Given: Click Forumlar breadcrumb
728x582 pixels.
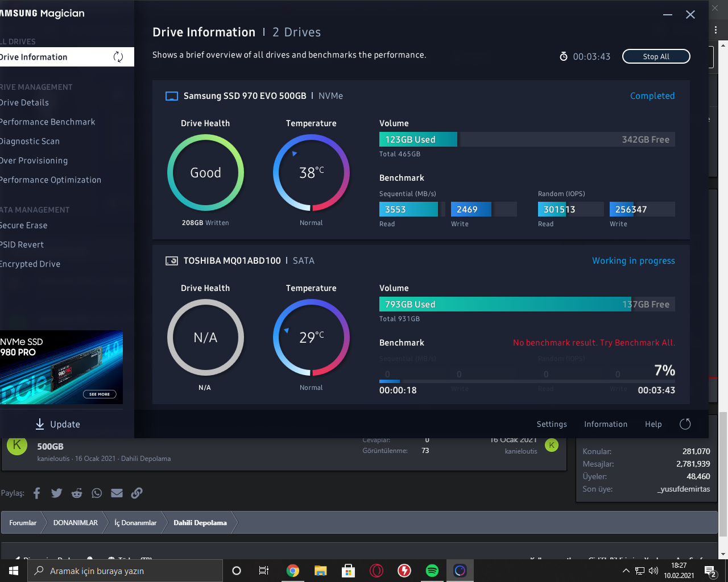Looking at the screenshot, I should pos(23,522).
